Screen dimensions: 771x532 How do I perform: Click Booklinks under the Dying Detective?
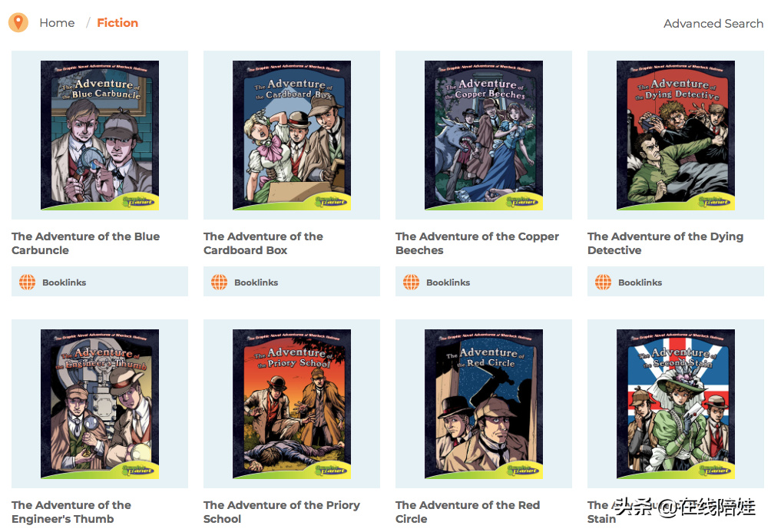pyautogui.click(x=640, y=283)
